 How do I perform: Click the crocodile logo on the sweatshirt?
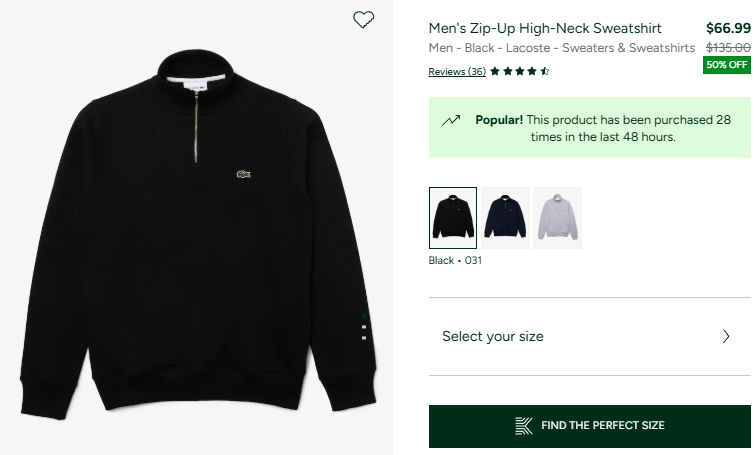[243, 176]
